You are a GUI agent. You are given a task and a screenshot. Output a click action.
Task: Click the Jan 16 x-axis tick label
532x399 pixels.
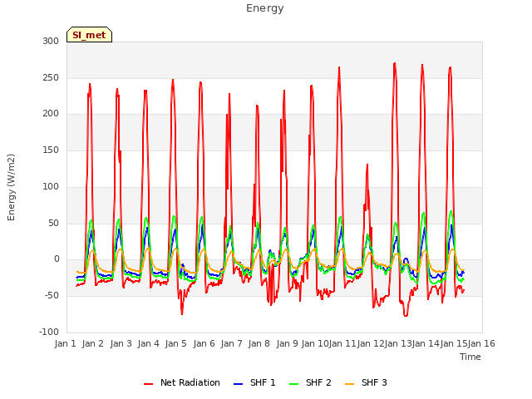tap(481, 343)
